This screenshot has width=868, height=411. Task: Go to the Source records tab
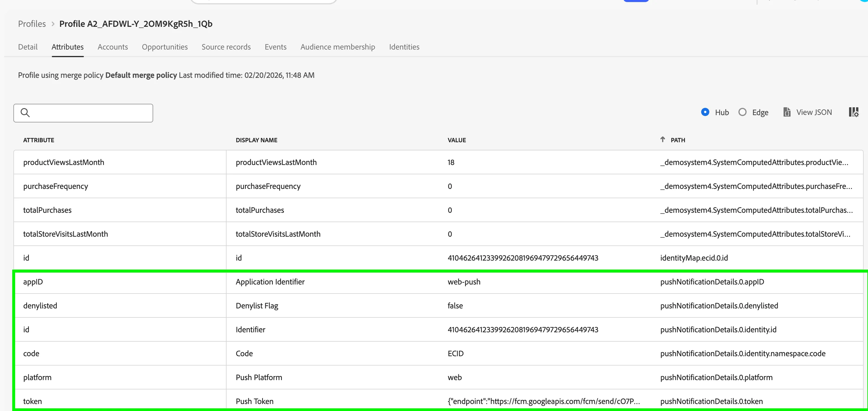(x=226, y=47)
